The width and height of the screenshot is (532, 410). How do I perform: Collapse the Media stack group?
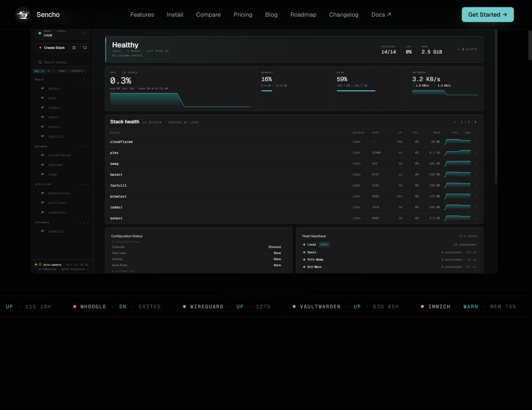88,80
